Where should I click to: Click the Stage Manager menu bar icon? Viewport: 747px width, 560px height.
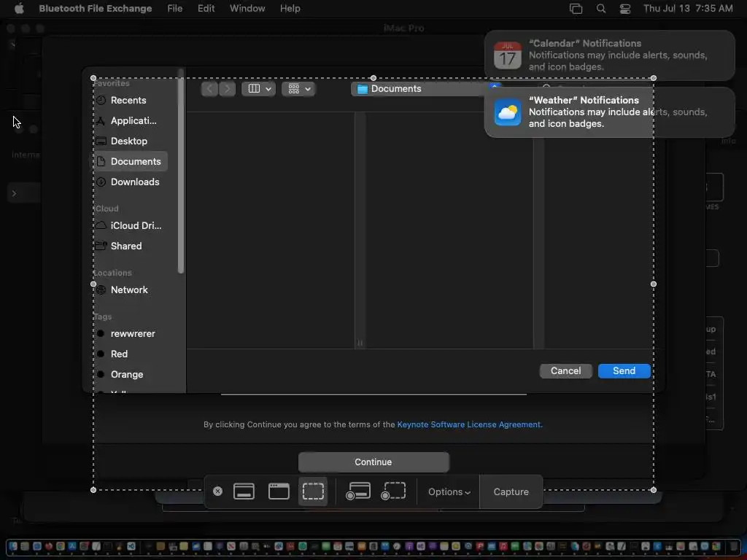(x=576, y=9)
